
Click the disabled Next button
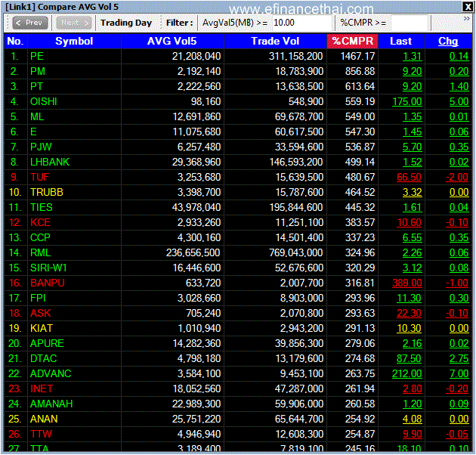click(x=74, y=23)
